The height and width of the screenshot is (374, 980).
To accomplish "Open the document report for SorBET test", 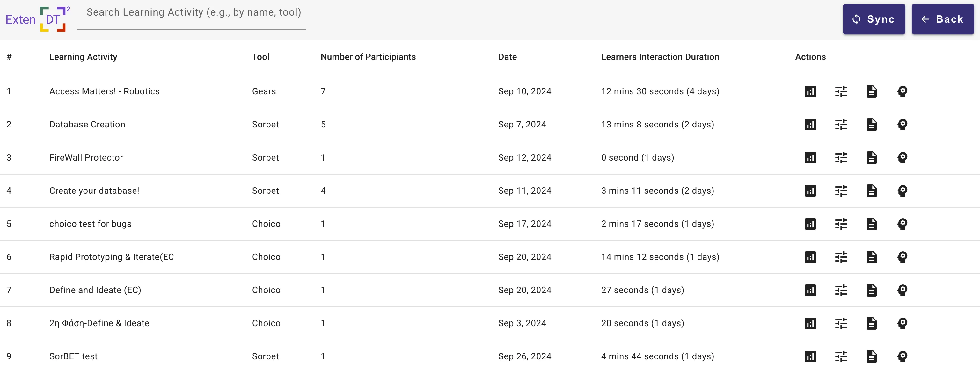I will pos(872,356).
